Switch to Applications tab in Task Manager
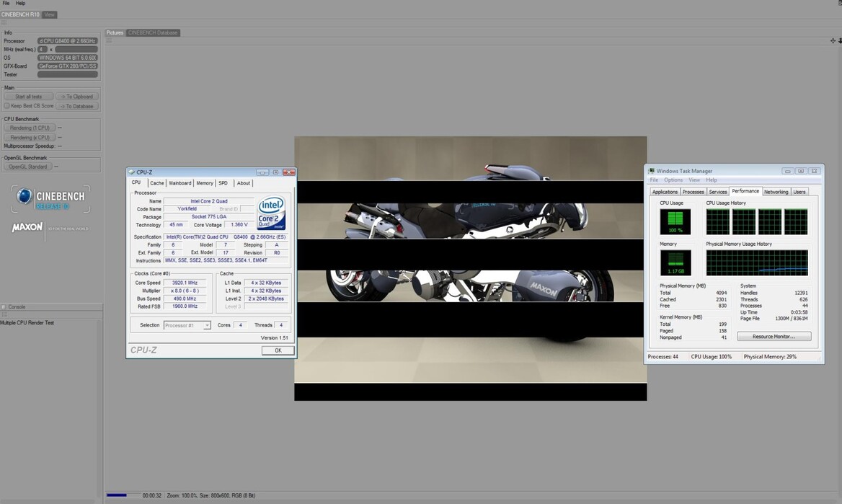 [x=665, y=192]
